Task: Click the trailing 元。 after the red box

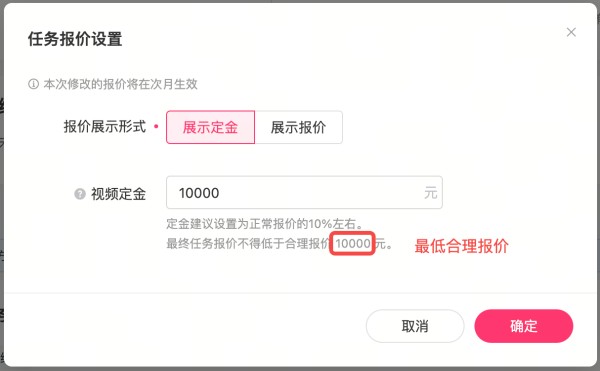Action: point(383,243)
